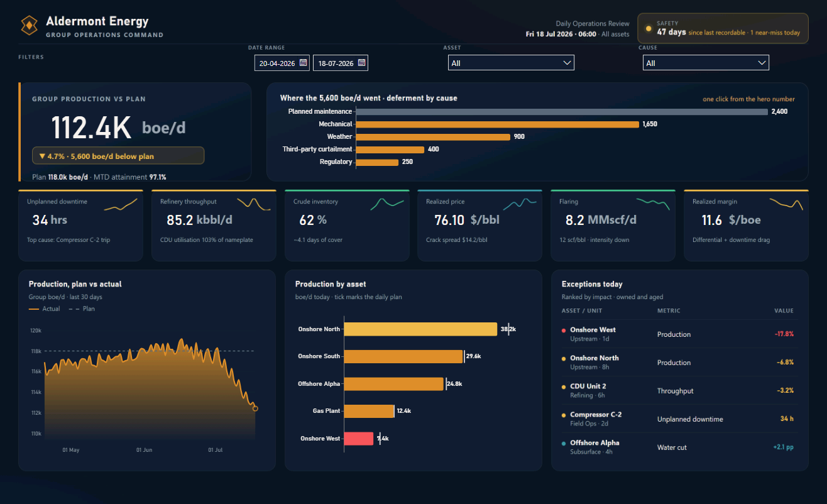Click the 12.4k Gas Plant label

click(404, 411)
